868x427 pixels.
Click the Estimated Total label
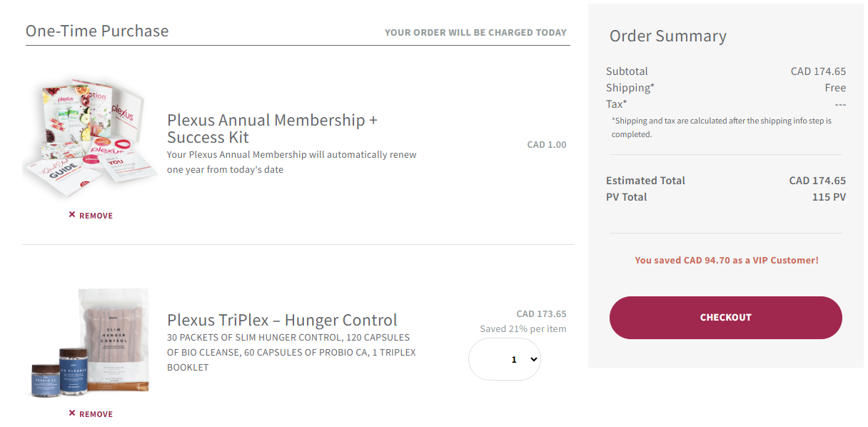click(x=645, y=181)
